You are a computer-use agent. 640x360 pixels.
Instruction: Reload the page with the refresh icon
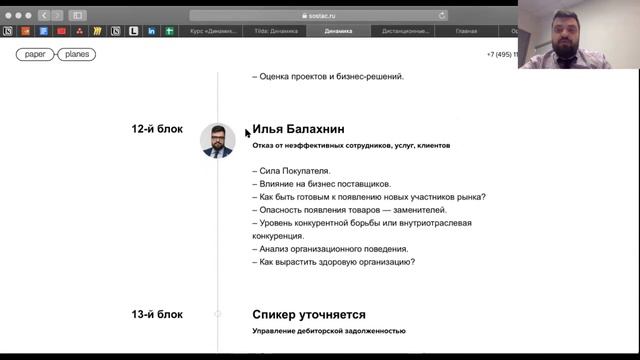pyautogui.click(x=442, y=16)
